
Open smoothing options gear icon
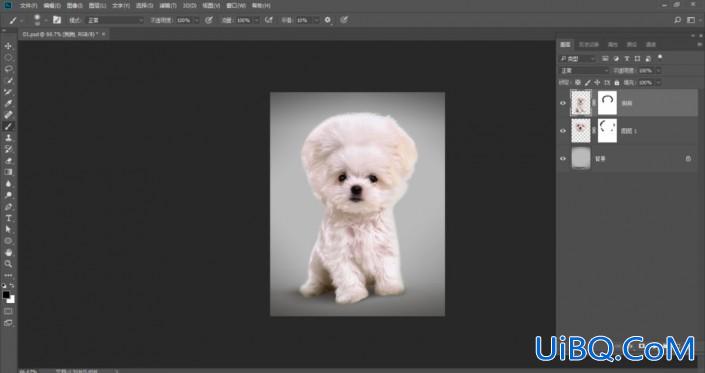[x=327, y=20]
